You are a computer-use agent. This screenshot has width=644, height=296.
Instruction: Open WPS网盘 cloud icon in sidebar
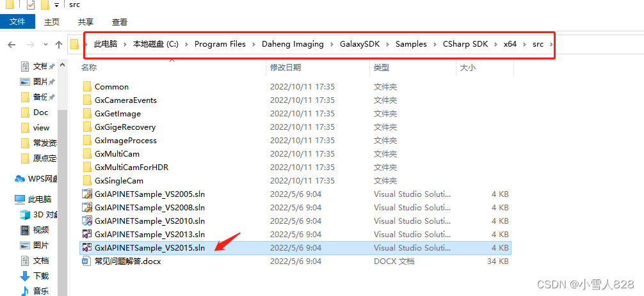(20, 179)
